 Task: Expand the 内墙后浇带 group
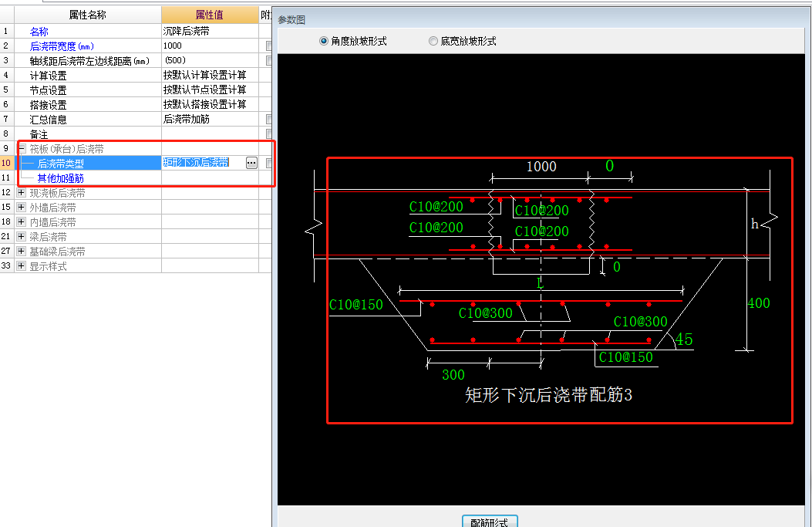22,221
